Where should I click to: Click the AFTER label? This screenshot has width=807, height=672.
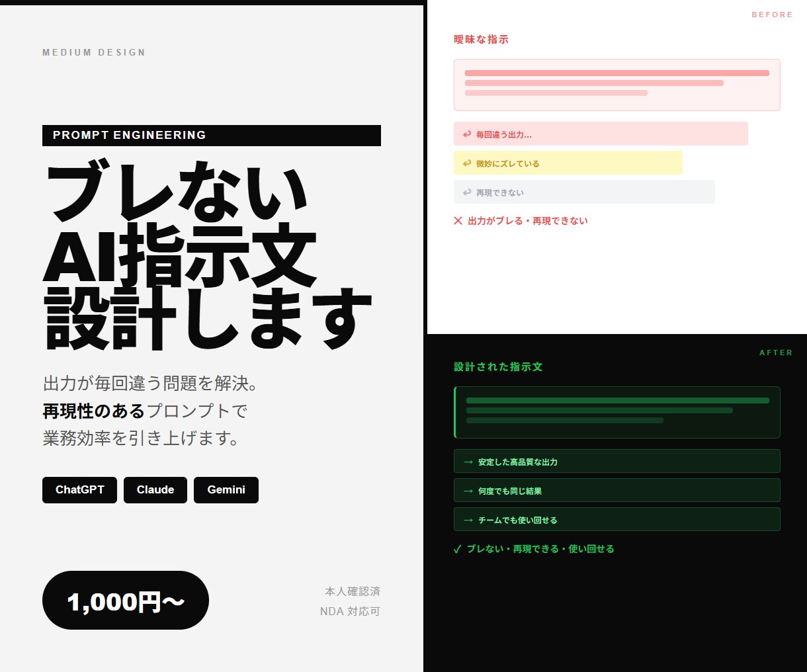pos(776,353)
